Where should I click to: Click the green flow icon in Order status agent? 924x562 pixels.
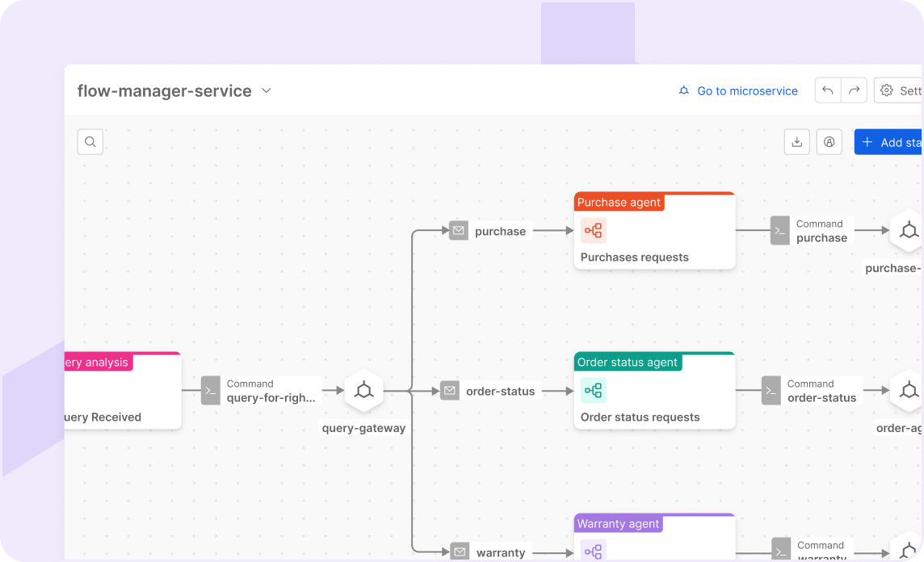point(593,390)
